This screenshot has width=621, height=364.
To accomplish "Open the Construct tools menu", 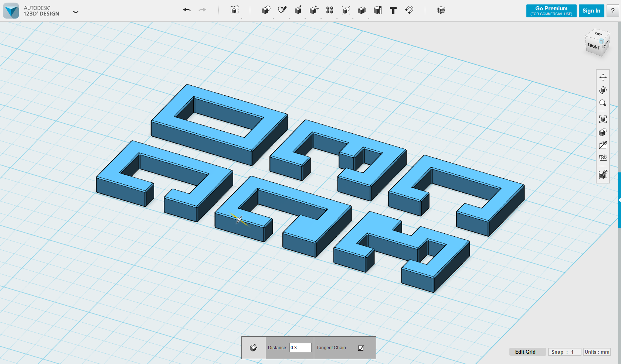I will point(298,10).
